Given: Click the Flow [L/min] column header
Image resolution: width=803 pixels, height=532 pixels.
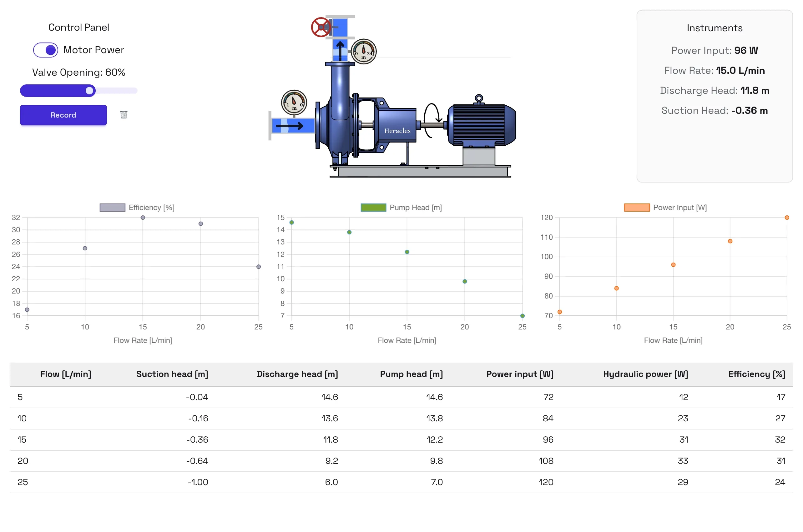Looking at the screenshot, I should click(x=66, y=374).
